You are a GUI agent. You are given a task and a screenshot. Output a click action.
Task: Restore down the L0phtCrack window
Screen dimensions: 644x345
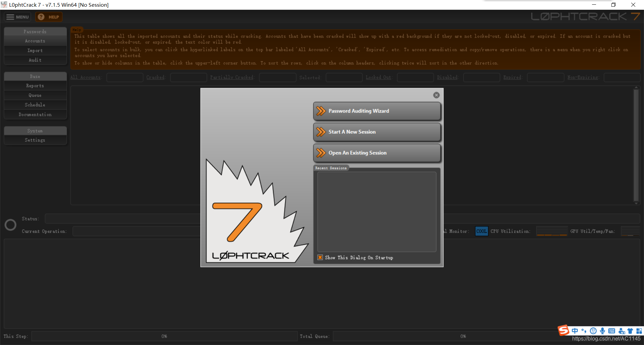tap(613, 5)
